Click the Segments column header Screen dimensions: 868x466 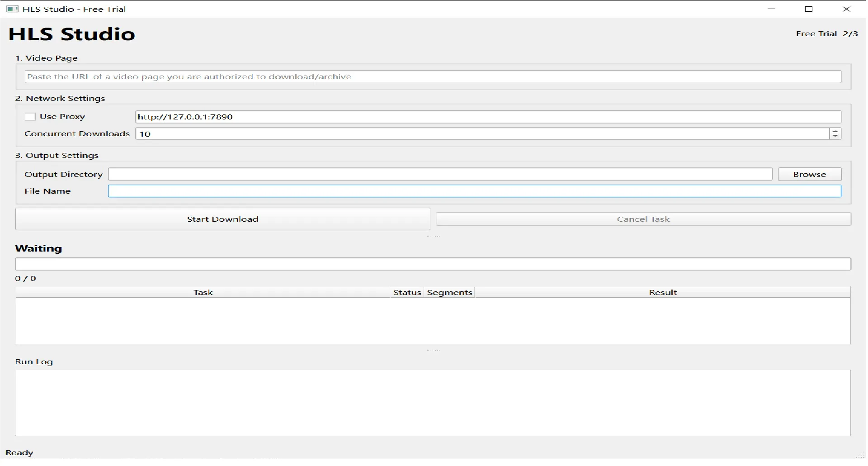(450, 292)
